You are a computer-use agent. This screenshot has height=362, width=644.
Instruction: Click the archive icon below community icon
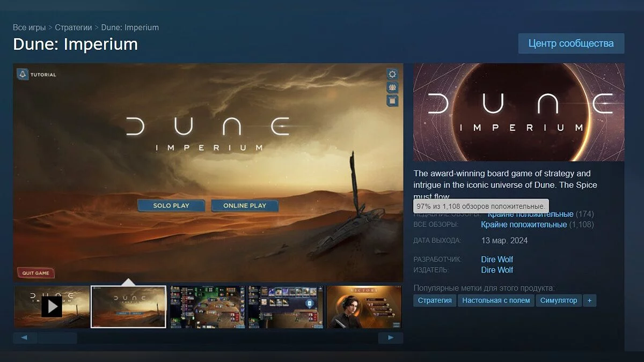393,101
